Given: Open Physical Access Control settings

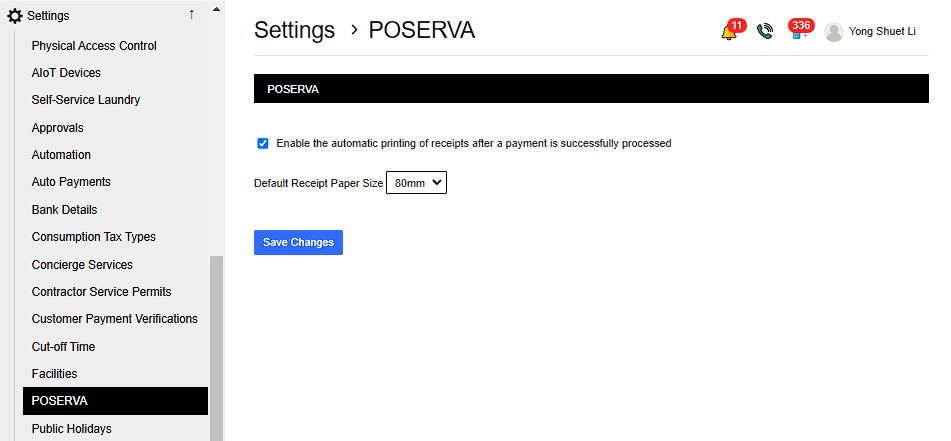Looking at the screenshot, I should pyautogui.click(x=94, y=46).
